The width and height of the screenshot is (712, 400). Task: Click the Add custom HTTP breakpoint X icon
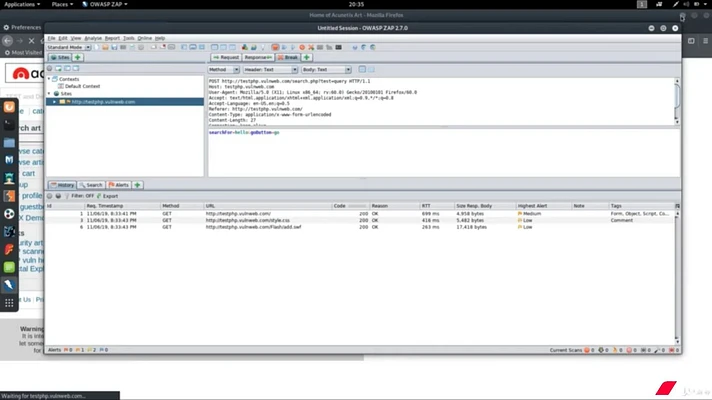pos(311,47)
